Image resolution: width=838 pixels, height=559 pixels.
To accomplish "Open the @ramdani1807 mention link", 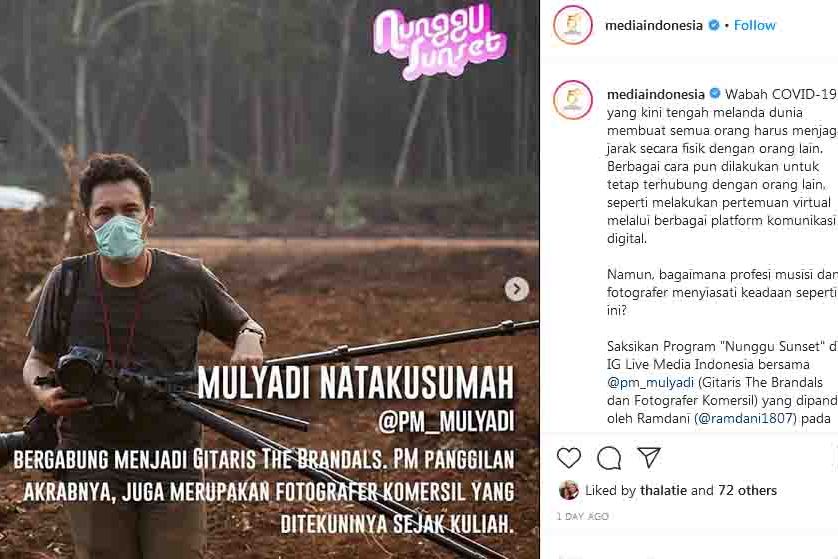I will (x=745, y=418).
